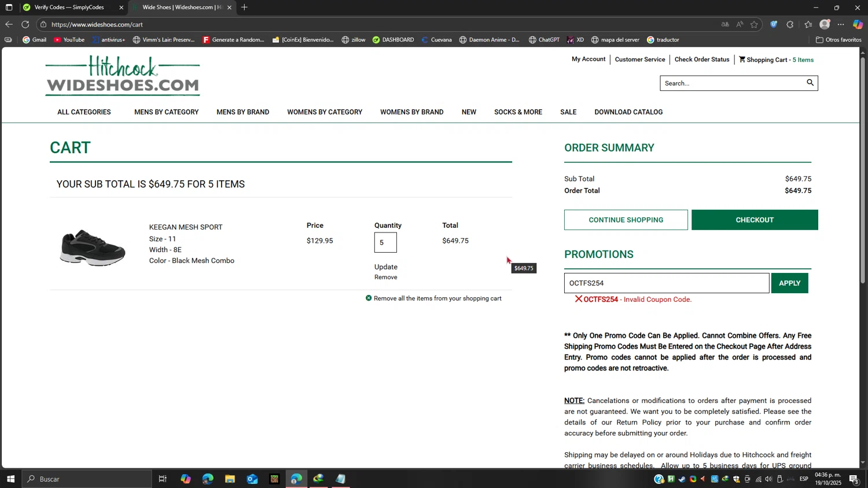
Task: Open the Customer Service link
Action: click(x=640, y=59)
